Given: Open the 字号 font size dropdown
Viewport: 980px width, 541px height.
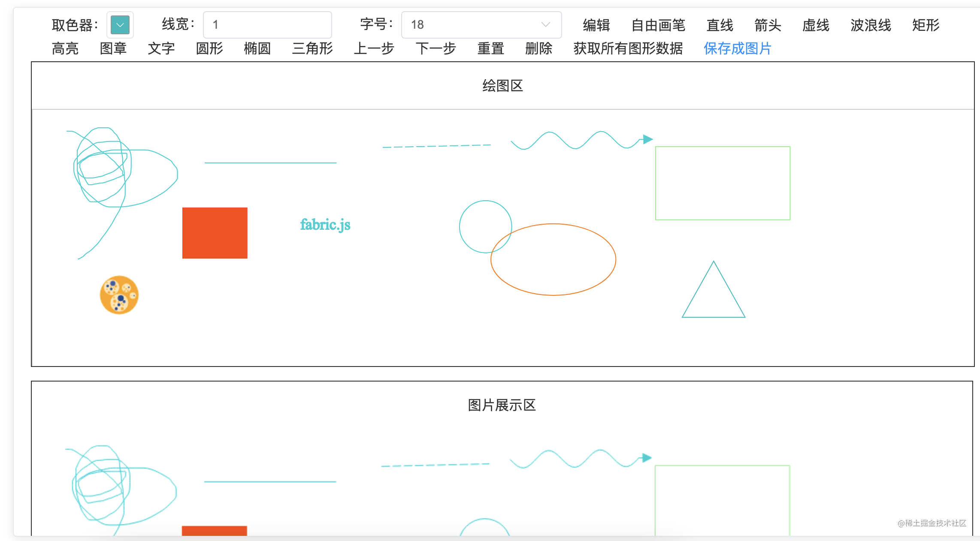Looking at the screenshot, I should point(481,25).
